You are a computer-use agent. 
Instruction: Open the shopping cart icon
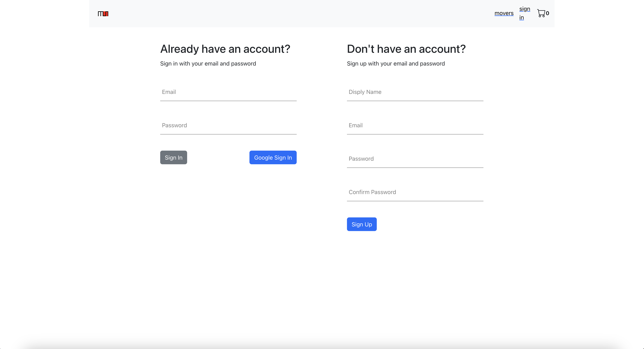click(541, 13)
